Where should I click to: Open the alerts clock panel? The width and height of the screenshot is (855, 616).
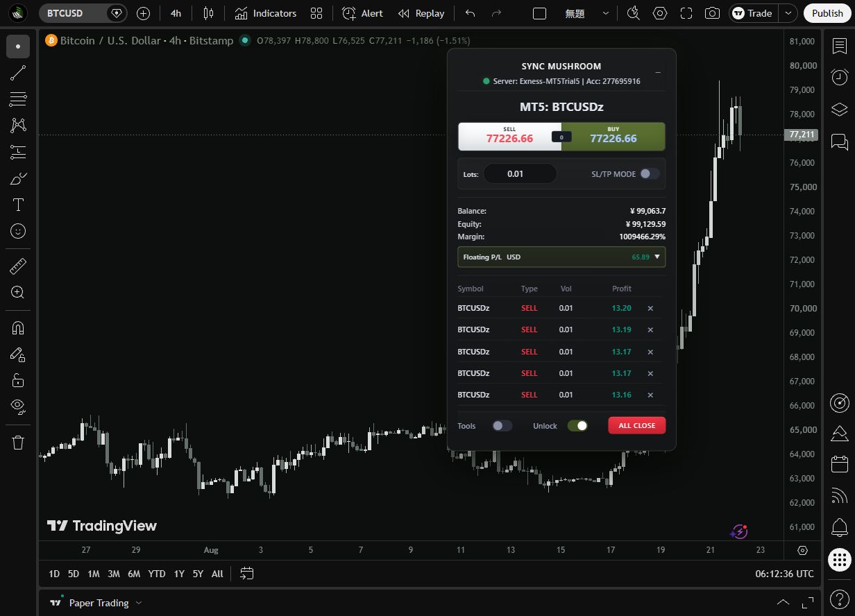point(839,77)
